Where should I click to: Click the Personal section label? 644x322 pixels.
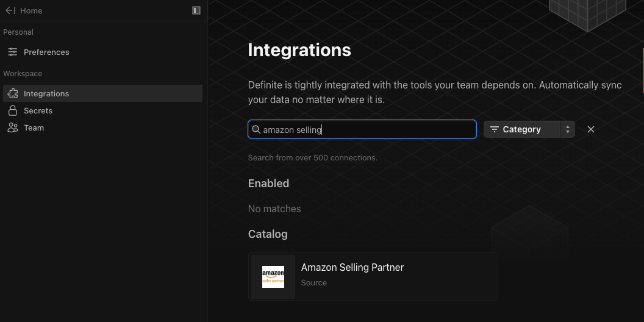pos(18,32)
